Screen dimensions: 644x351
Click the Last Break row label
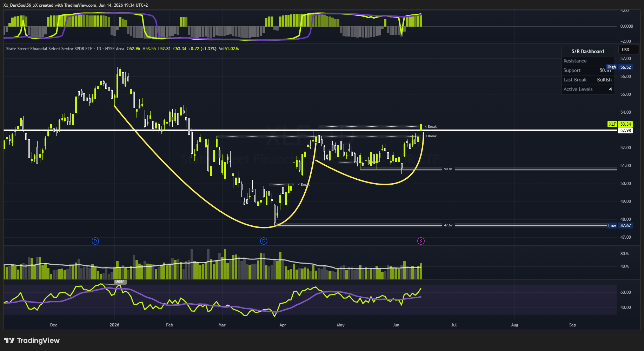pos(575,80)
